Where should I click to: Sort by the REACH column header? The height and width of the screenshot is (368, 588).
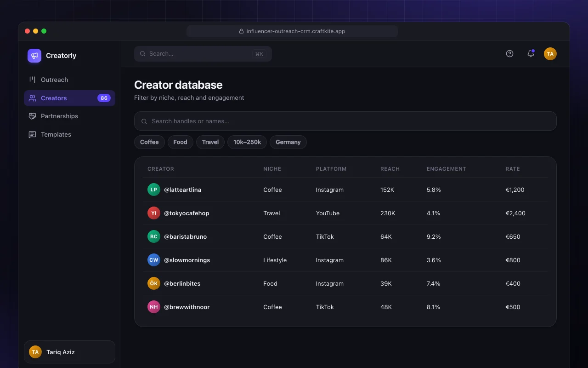[x=390, y=169]
